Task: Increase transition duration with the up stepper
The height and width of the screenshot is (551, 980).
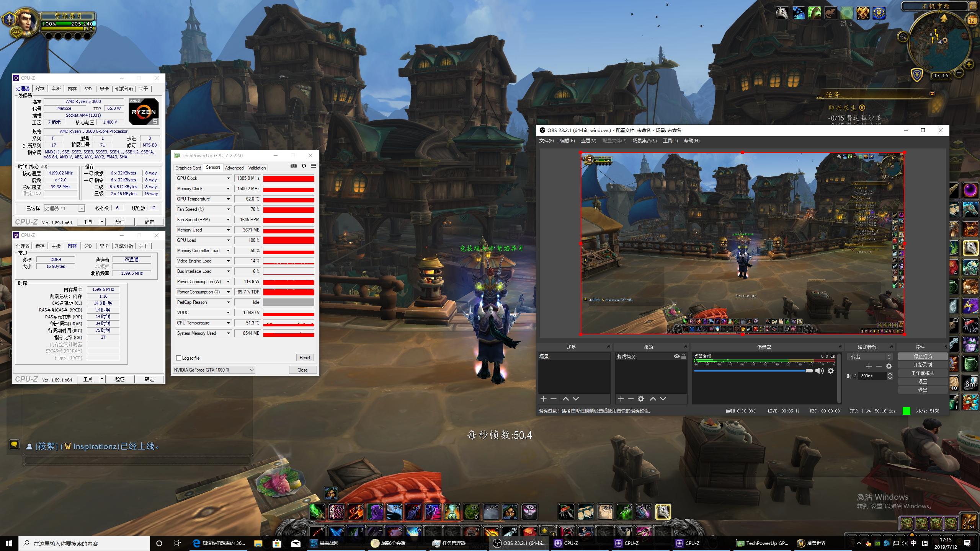Action: pos(890,374)
